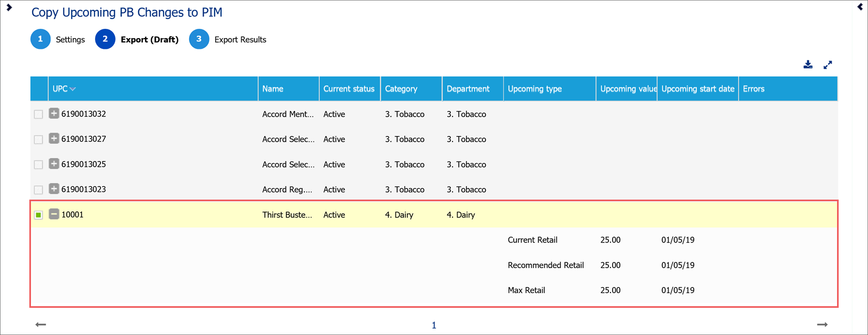Expand row 6190013027 details
Viewport: 868px width, 335px height.
(x=54, y=138)
